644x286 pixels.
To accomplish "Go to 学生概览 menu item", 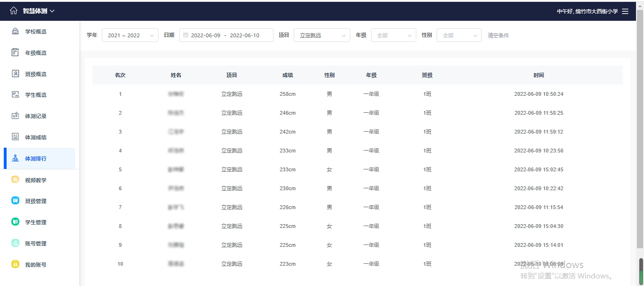I will pos(36,95).
